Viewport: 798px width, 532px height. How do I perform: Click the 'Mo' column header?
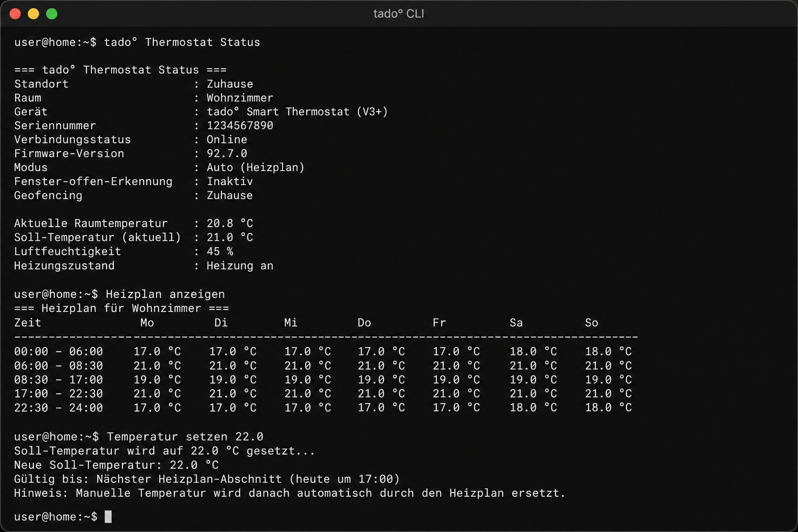[147, 323]
